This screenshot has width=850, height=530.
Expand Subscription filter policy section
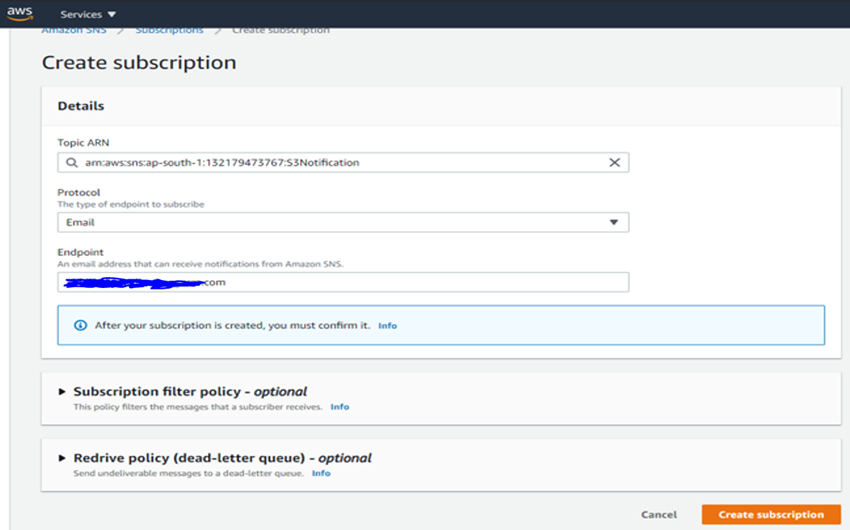click(62, 391)
